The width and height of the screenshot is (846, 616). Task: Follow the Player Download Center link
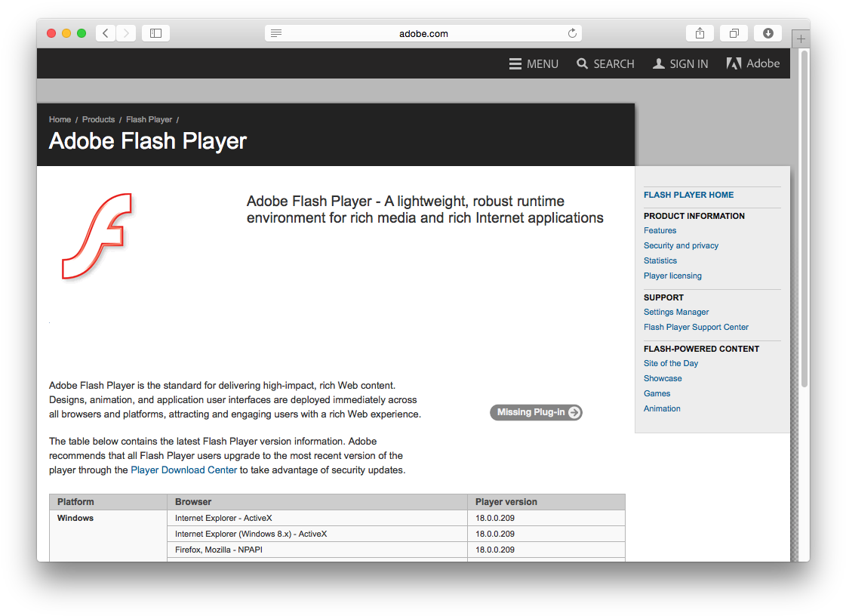click(184, 470)
